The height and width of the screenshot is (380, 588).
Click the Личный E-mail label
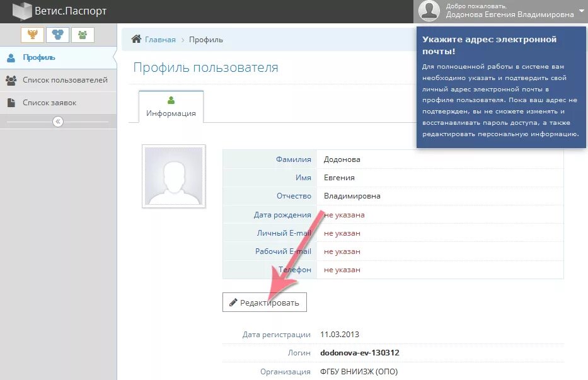(x=284, y=233)
